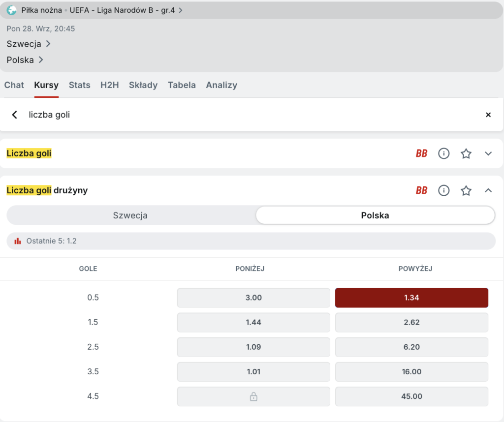Show info for Liczba goli drużyny market
The width and height of the screenshot is (504, 422).
pos(443,190)
